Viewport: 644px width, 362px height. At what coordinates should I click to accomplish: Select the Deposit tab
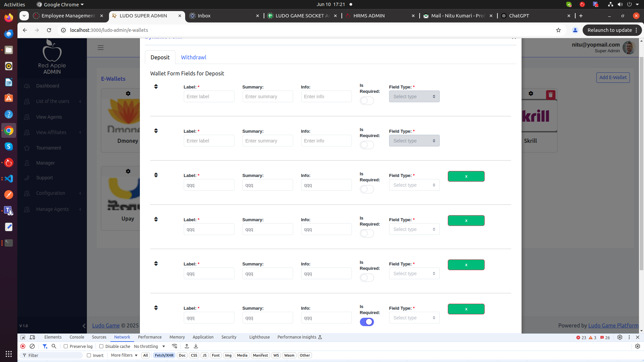point(160,57)
